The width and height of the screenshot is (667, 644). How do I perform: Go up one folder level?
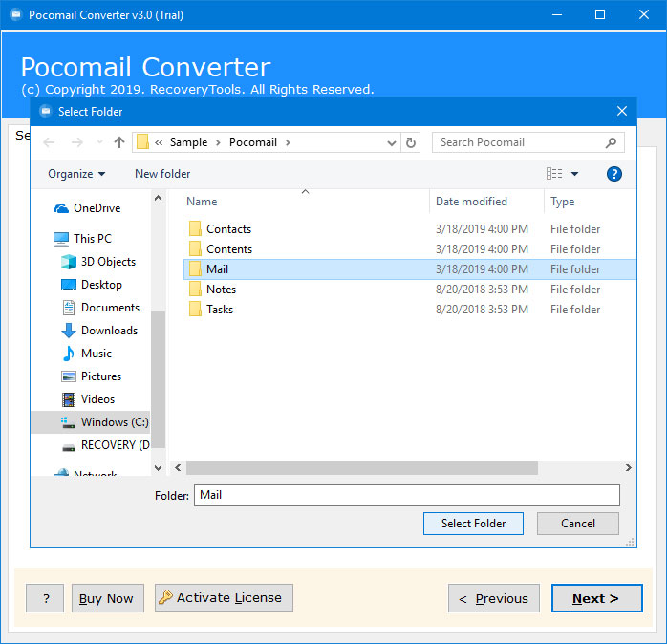click(119, 142)
